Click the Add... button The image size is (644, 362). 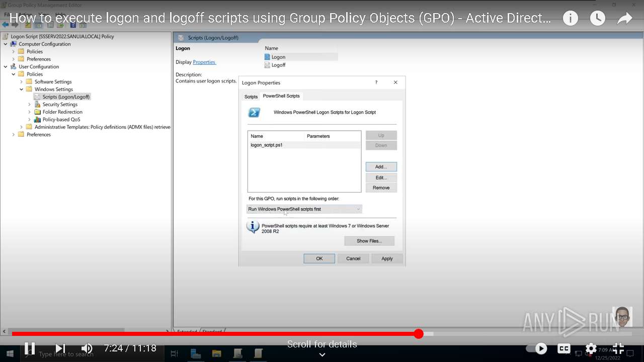pyautogui.click(x=381, y=166)
